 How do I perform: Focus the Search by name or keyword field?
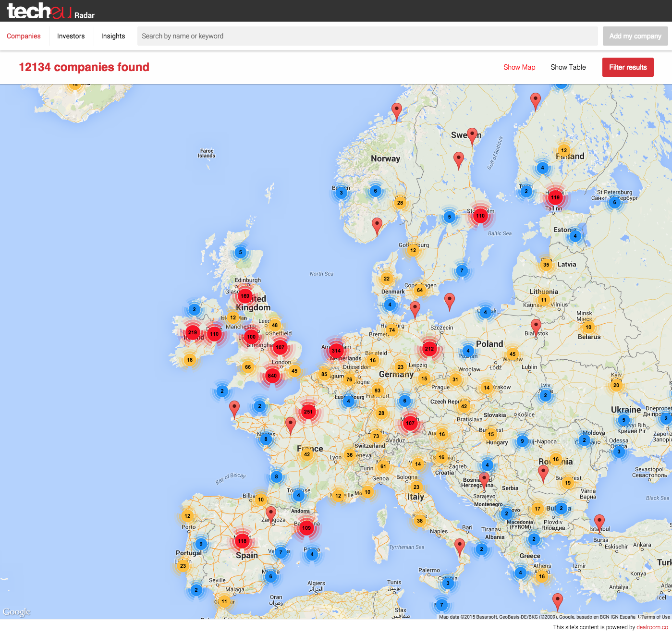[367, 36]
